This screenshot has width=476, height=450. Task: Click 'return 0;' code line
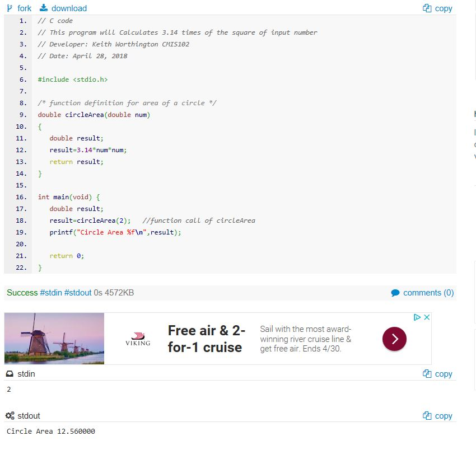click(x=67, y=256)
